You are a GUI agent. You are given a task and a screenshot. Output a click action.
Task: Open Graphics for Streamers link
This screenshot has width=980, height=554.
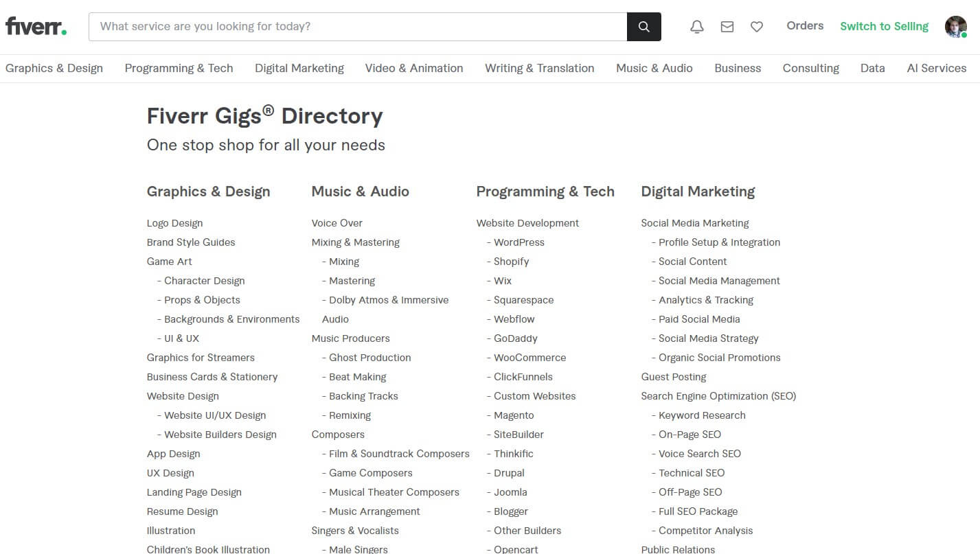(x=201, y=358)
